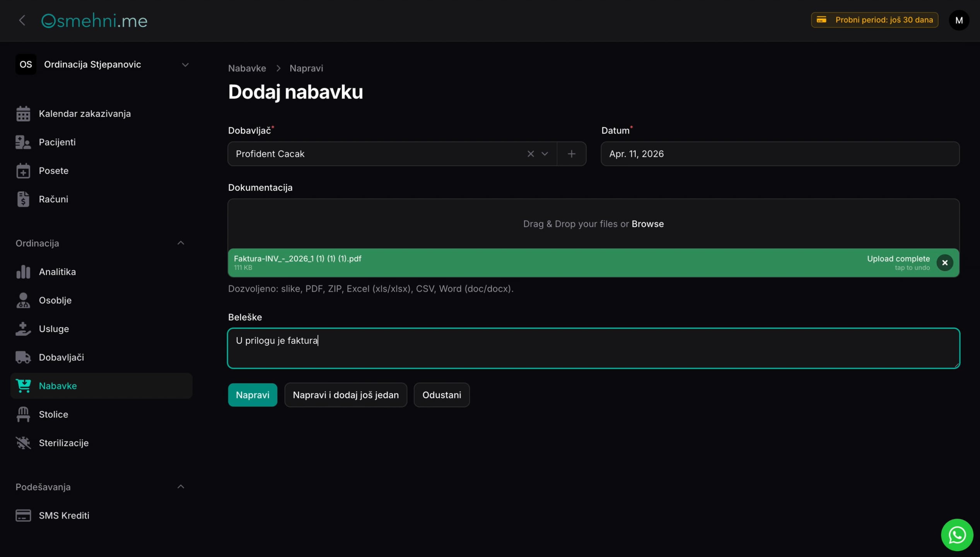Click the Nabavke shopping cart icon
This screenshot has width=980, height=557.
point(23,386)
